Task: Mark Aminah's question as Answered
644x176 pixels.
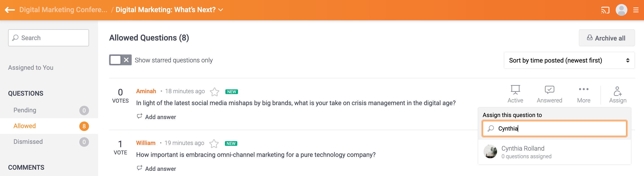Action: click(549, 94)
